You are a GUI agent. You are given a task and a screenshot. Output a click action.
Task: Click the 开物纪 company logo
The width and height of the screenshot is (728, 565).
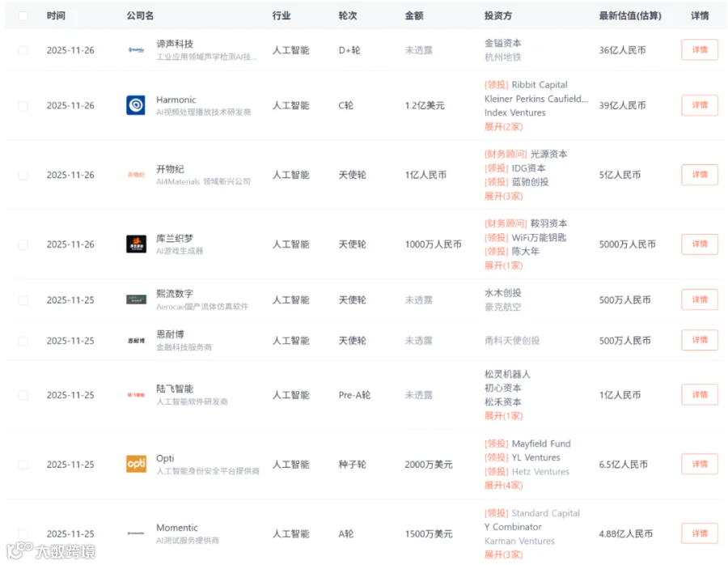click(136, 175)
